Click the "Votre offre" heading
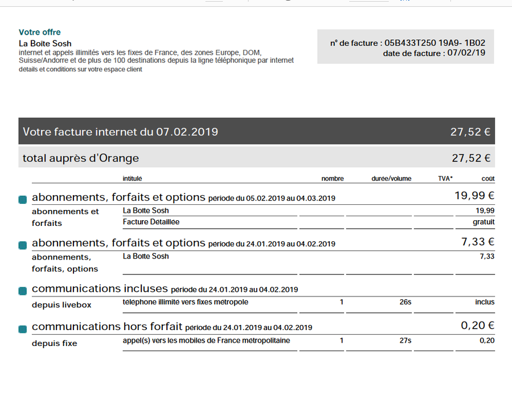This screenshot has height=420, width=512. 39,32
